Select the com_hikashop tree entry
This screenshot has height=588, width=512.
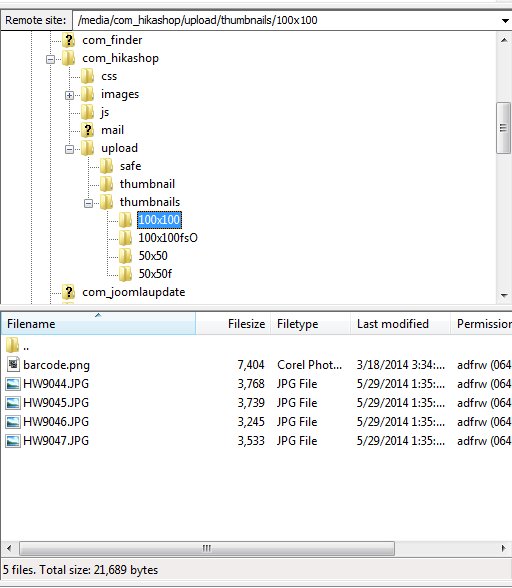[x=120, y=58]
